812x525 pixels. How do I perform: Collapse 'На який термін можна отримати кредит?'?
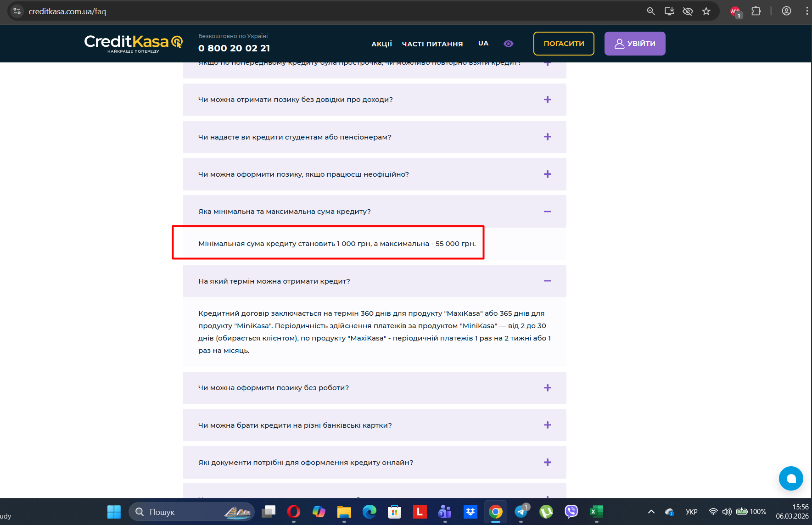pos(375,281)
